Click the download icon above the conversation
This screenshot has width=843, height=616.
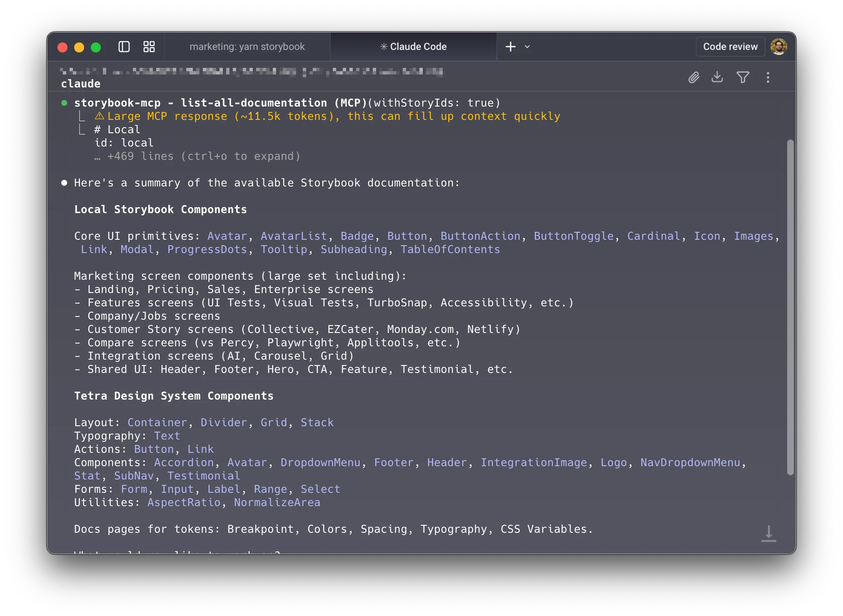click(x=717, y=77)
